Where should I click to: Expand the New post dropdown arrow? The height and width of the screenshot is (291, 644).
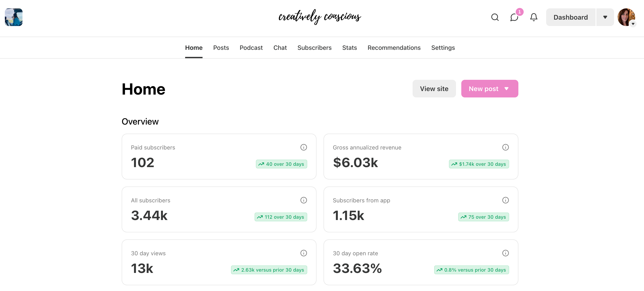[x=506, y=88]
